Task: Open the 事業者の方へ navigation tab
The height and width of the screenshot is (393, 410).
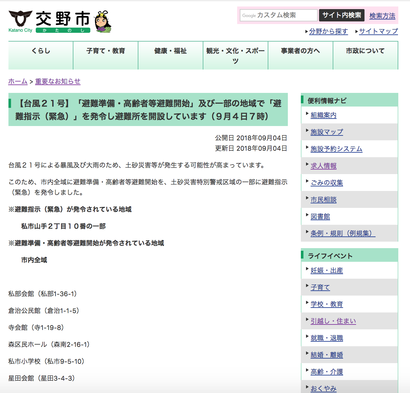Action: [x=300, y=55]
